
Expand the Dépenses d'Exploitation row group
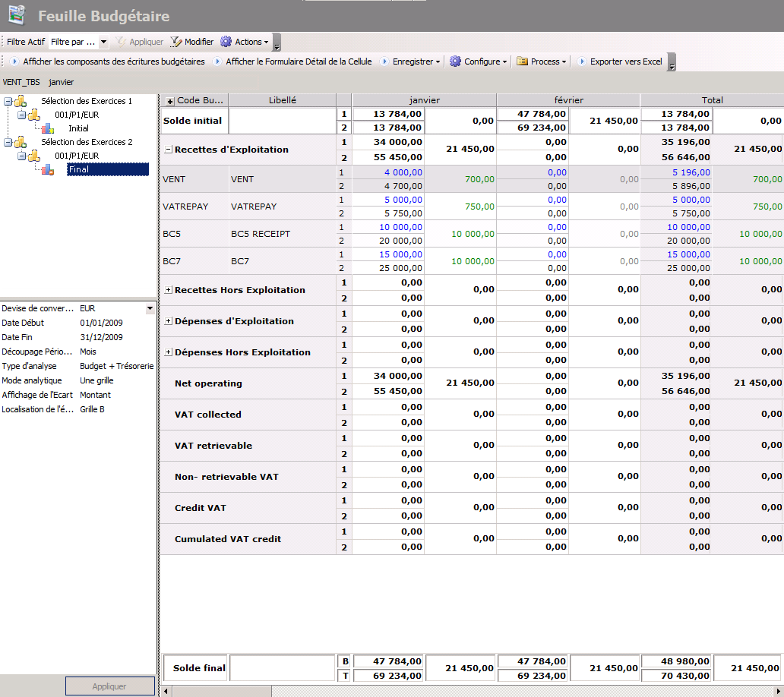click(x=168, y=321)
